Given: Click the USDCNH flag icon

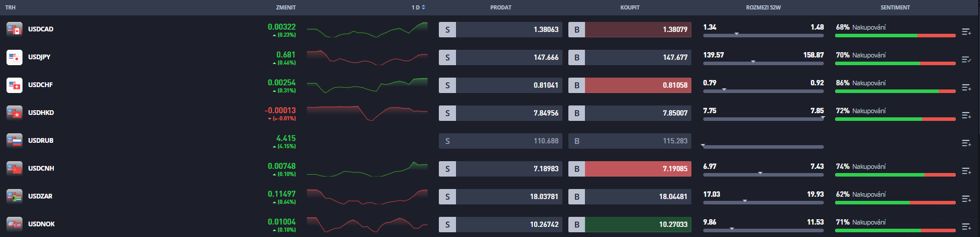Looking at the screenshot, I should click(x=14, y=168).
